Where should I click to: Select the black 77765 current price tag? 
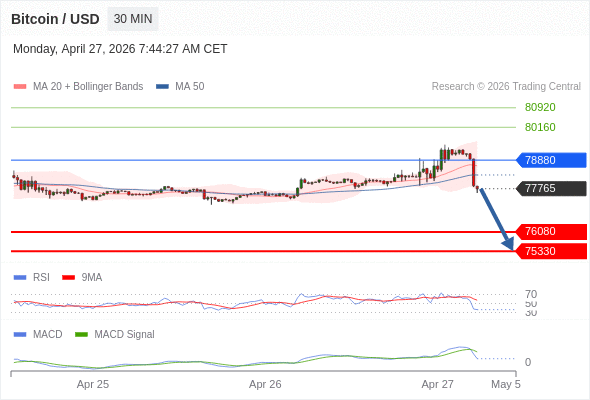(x=551, y=188)
